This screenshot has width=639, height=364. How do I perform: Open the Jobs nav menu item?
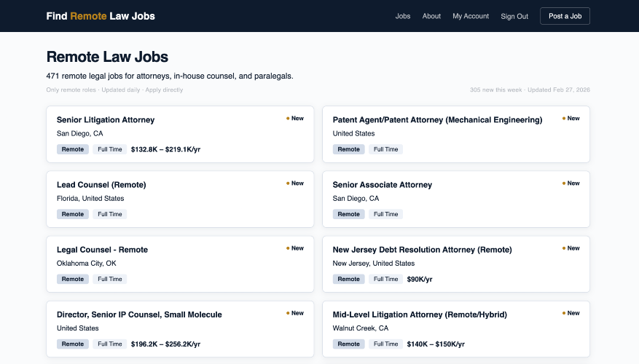[403, 16]
